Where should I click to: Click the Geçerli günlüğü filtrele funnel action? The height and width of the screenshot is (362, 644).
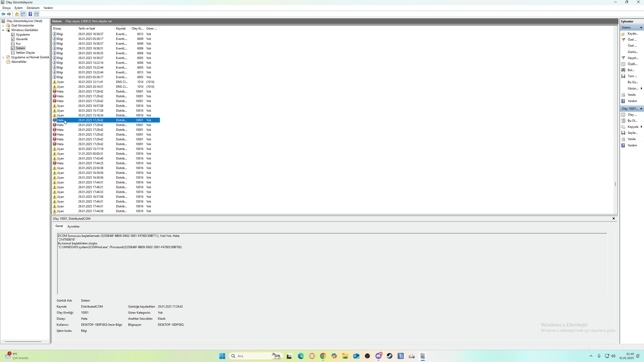(x=630, y=58)
